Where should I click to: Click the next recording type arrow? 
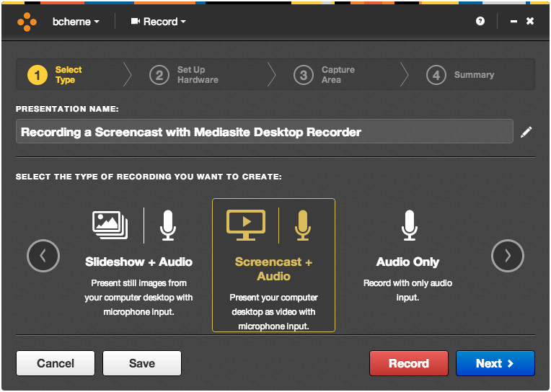[508, 256]
